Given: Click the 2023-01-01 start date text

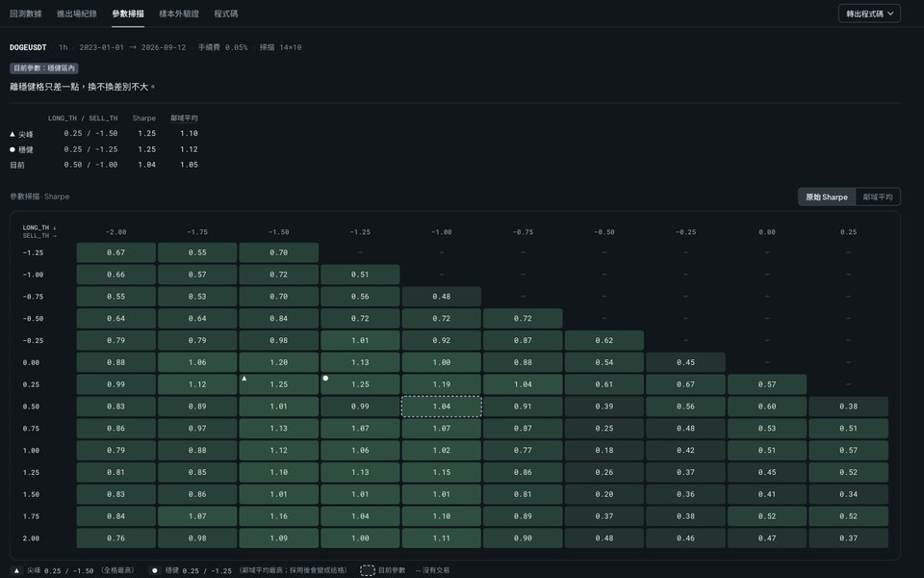Looking at the screenshot, I should click(101, 47).
